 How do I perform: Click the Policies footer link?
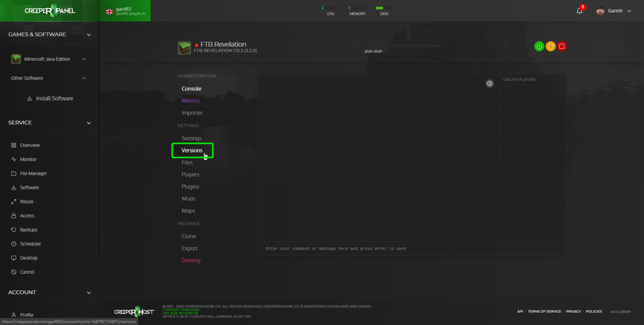point(594,312)
